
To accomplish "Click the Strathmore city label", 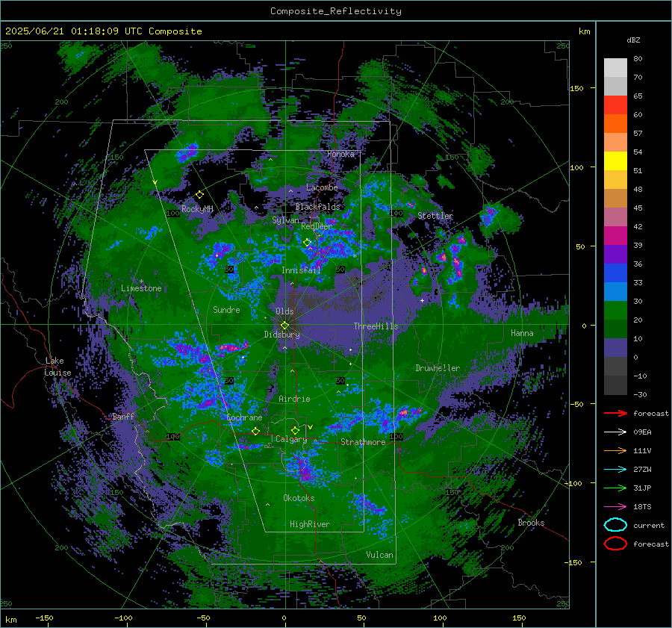I will (x=363, y=442).
